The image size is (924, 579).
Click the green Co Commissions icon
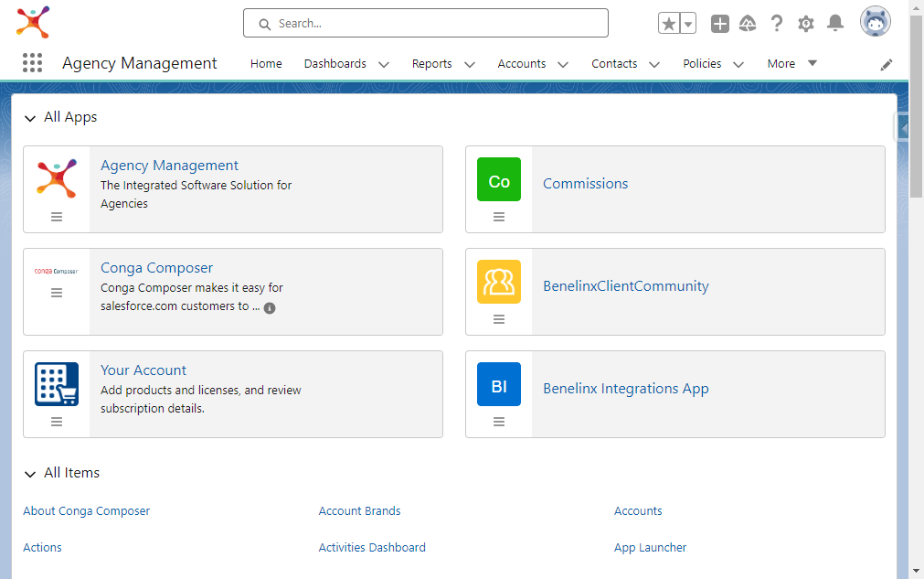pos(498,179)
